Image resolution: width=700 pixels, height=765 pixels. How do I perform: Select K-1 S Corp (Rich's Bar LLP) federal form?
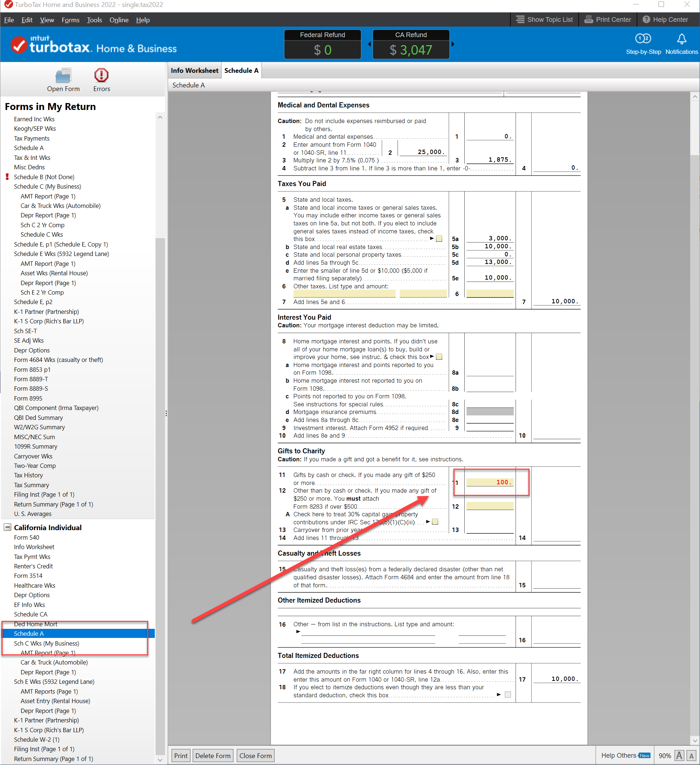click(49, 321)
